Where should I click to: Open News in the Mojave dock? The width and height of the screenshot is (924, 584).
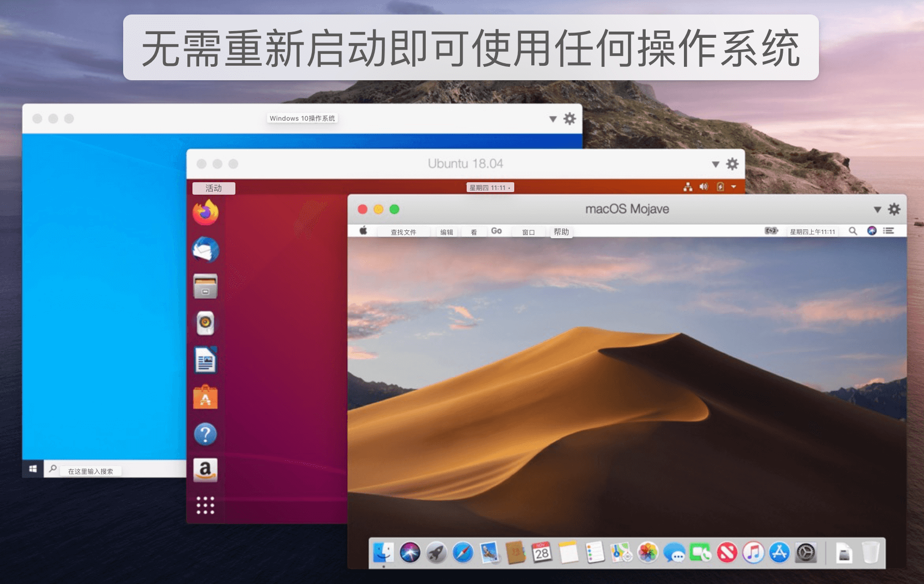coord(727,553)
